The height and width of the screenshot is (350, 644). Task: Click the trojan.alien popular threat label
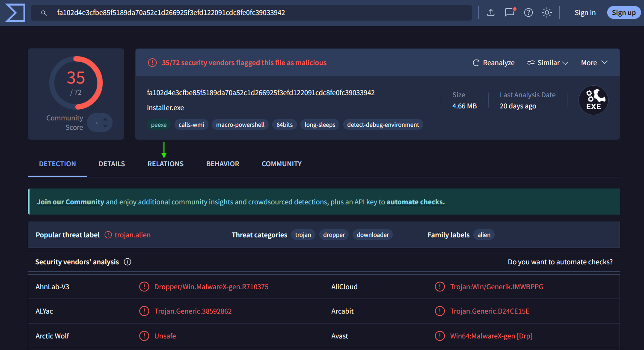(x=133, y=235)
